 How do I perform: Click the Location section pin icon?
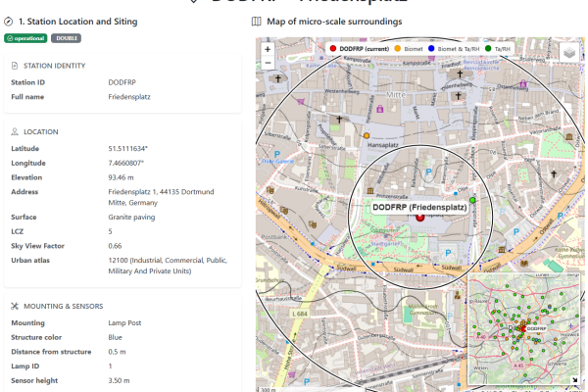coord(15,131)
